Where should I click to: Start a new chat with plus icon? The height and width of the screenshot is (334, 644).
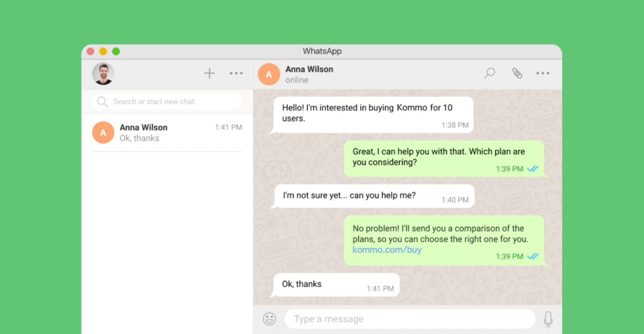tap(209, 73)
